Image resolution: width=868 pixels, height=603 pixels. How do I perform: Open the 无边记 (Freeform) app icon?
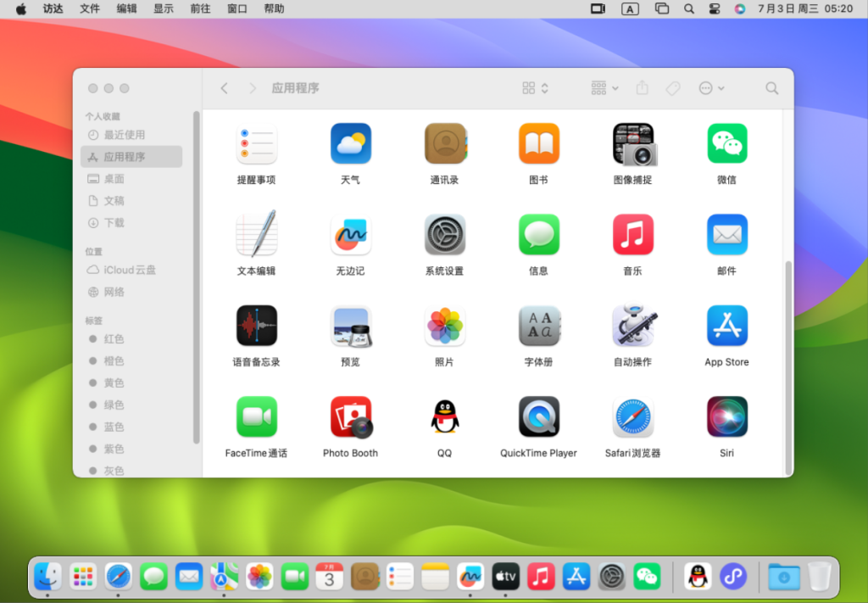click(x=350, y=235)
